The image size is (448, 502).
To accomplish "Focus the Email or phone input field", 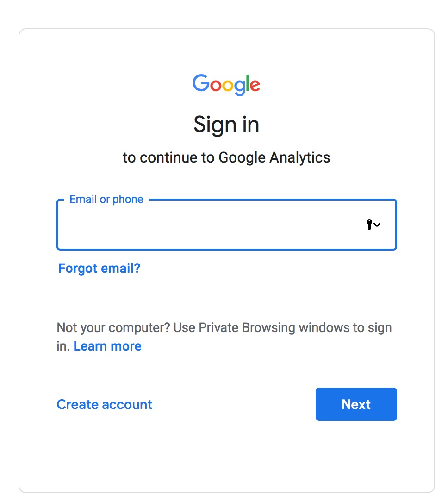I will tap(208, 225).
